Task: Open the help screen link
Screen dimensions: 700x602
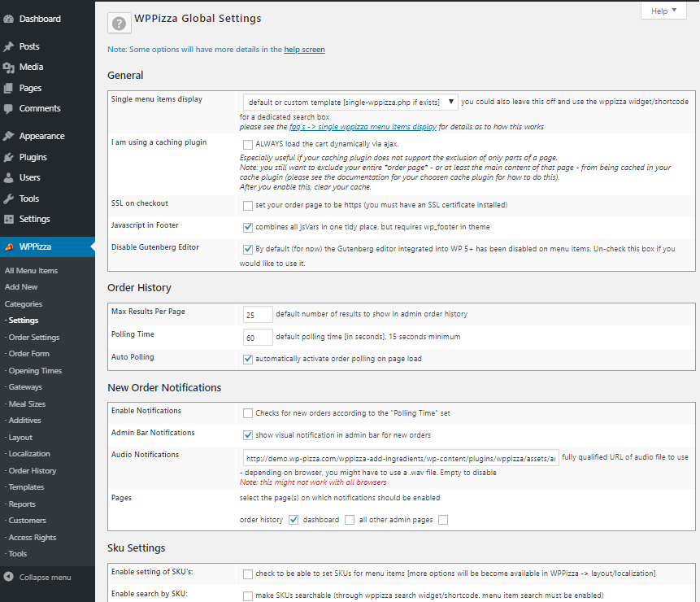Action: tap(304, 50)
